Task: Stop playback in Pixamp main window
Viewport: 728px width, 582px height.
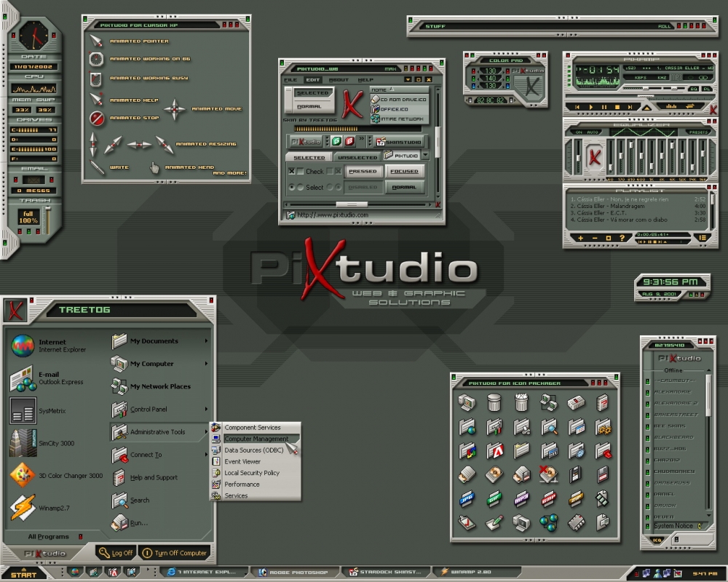Action: (617, 107)
